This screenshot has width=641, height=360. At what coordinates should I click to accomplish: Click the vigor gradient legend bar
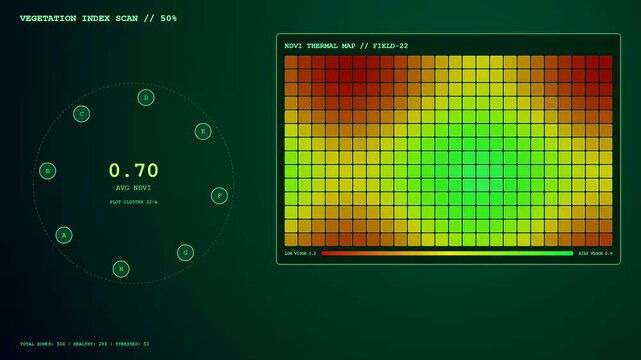pos(447,253)
